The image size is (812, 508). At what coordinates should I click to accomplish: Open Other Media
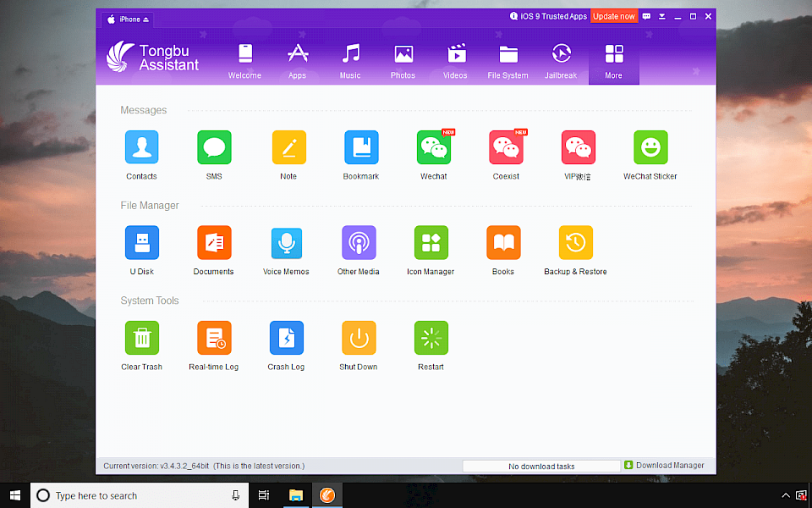click(359, 243)
